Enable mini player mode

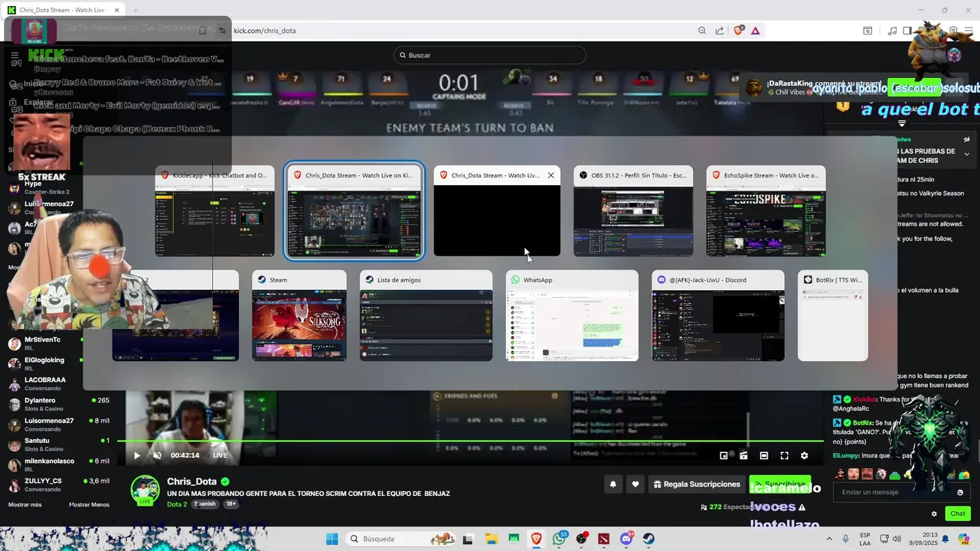[724, 455]
